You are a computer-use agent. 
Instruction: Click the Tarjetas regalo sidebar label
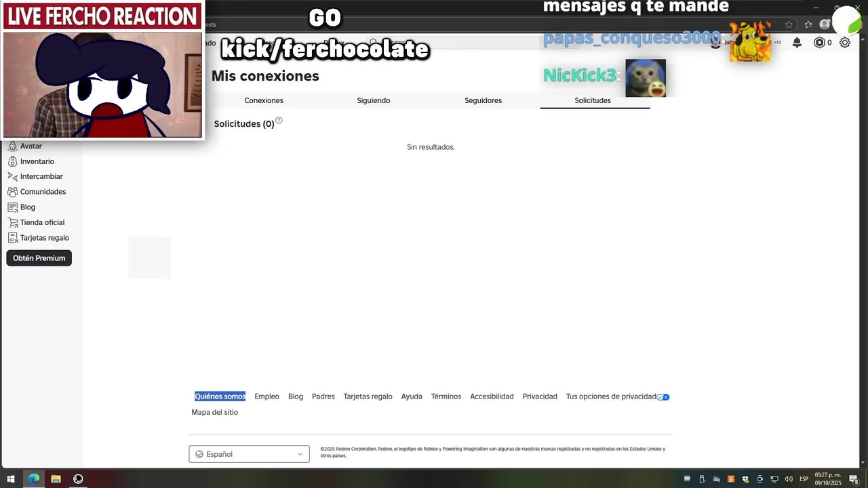(x=45, y=238)
